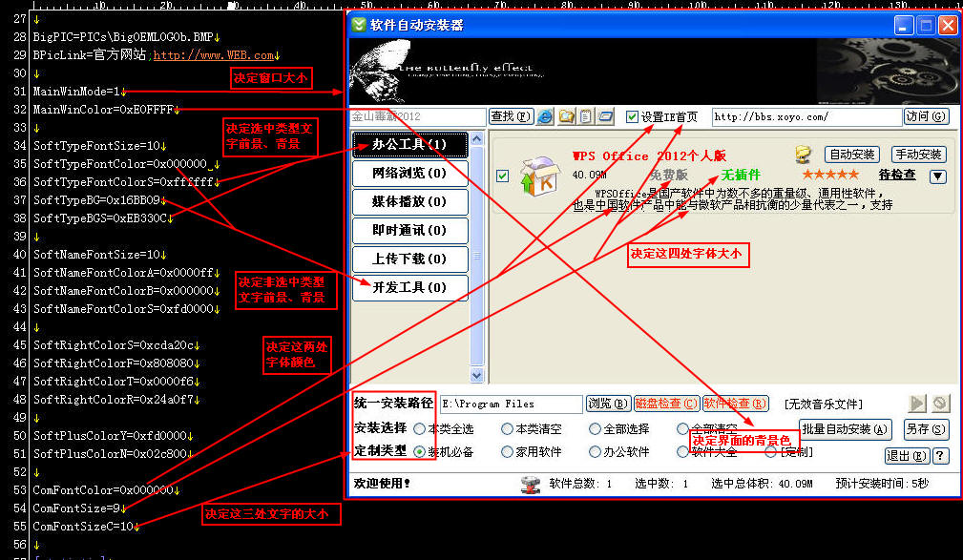Toggle the 设置IE首页 checkbox

click(632, 116)
